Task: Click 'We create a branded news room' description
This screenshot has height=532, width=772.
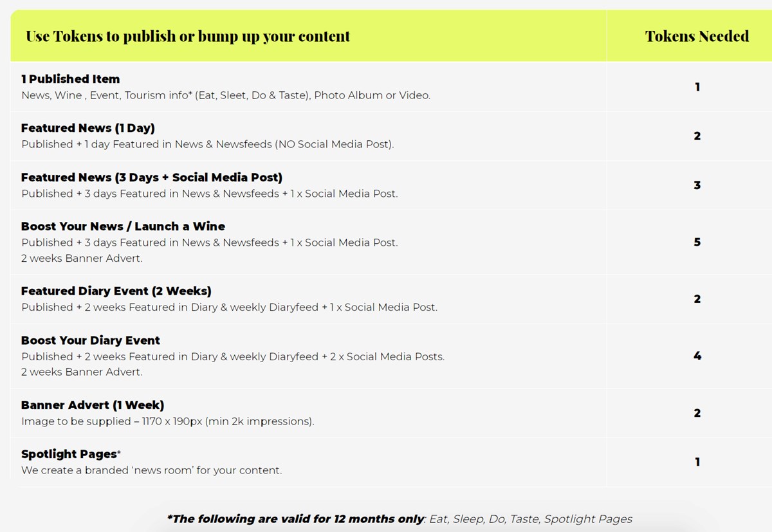Action: coord(151,470)
